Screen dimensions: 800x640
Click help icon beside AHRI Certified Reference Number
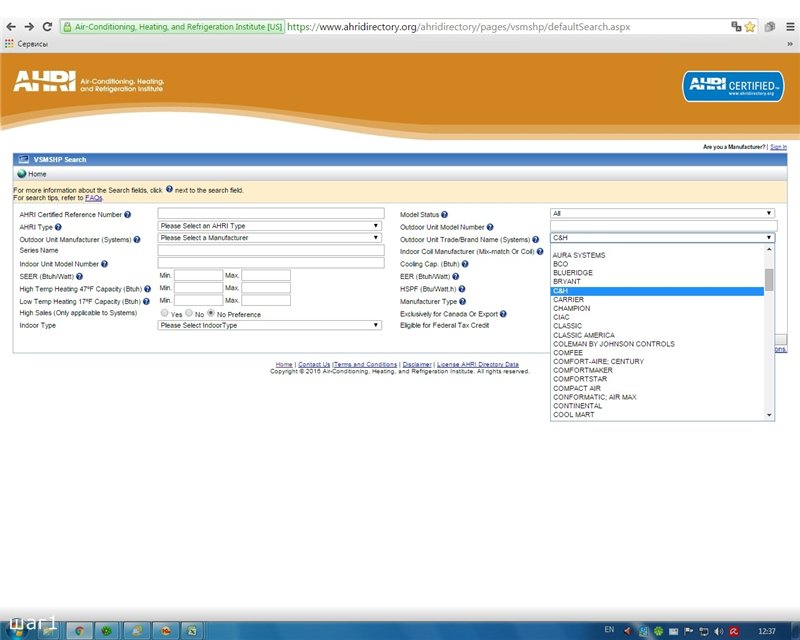[128, 214]
